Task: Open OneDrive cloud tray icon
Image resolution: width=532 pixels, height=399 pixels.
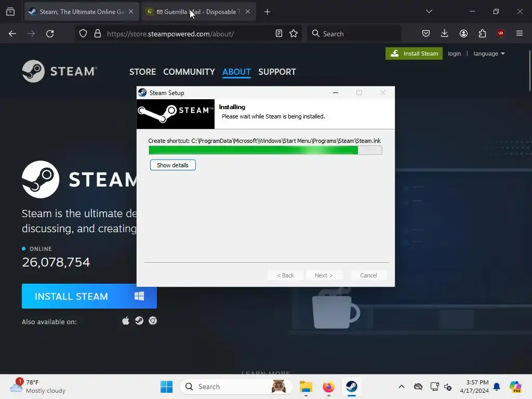Action: pos(418,387)
